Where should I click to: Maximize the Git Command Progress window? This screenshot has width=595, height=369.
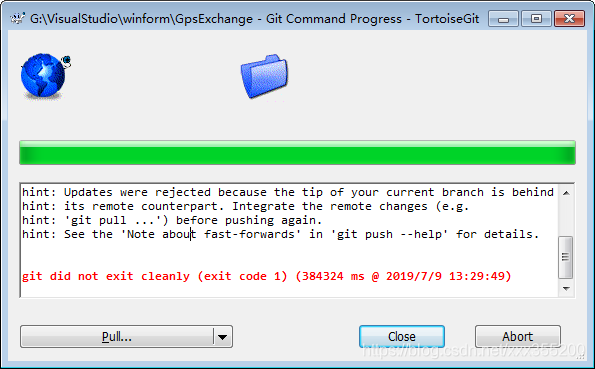coord(536,19)
